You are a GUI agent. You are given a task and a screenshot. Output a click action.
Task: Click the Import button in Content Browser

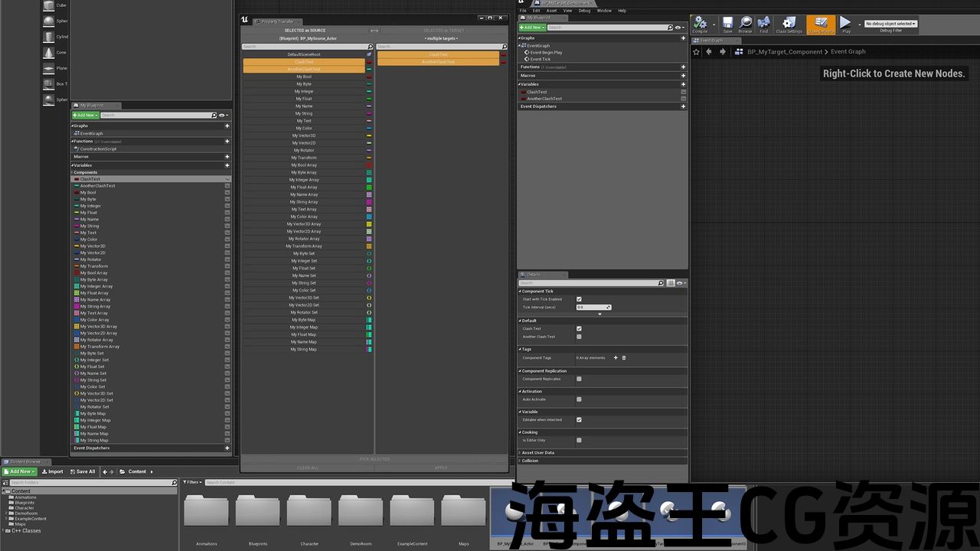53,471
